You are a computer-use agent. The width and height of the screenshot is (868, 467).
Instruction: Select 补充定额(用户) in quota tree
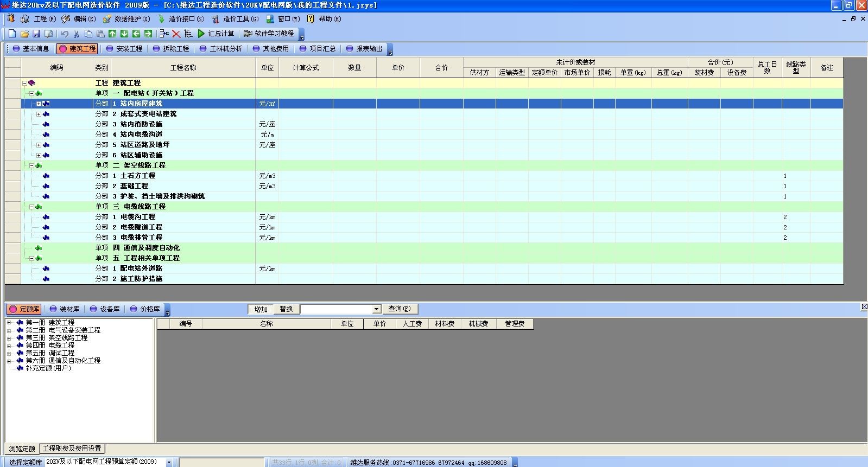[x=48, y=368]
